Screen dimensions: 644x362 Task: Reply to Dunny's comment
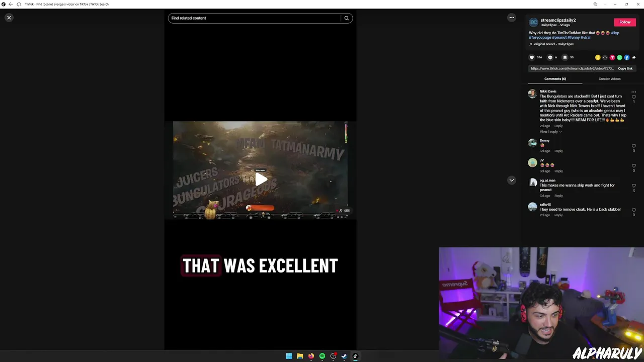(x=558, y=151)
